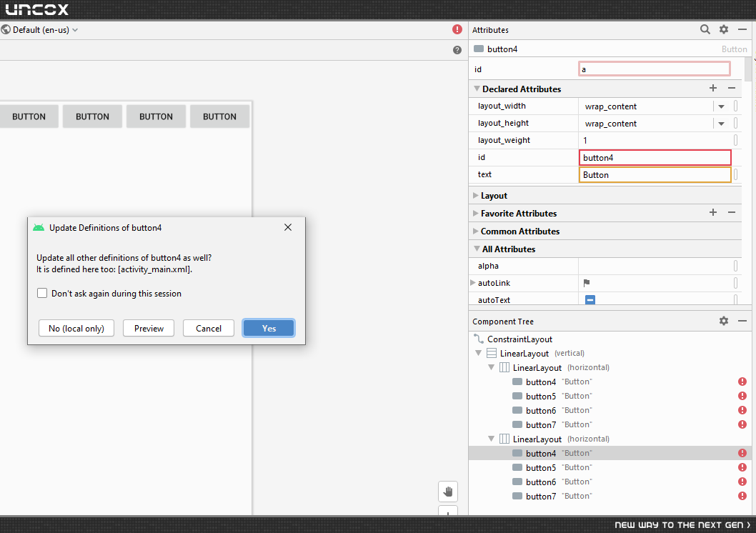Close the Update Definitions dialog

pyautogui.click(x=288, y=227)
